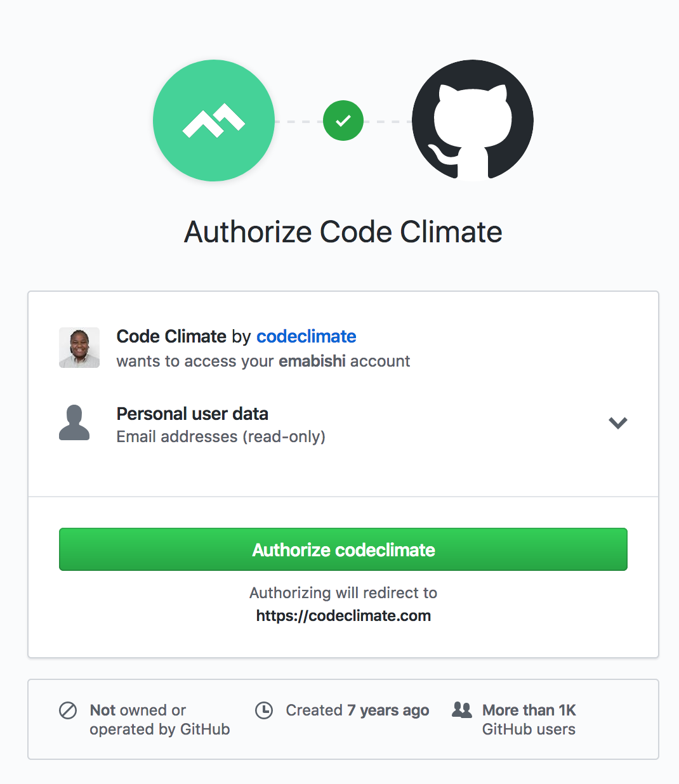This screenshot has width=679, height=784.
Task: Click 'Email addresses (read-only)' permission text
Action: pyautogui.click(x=221, y=436)
